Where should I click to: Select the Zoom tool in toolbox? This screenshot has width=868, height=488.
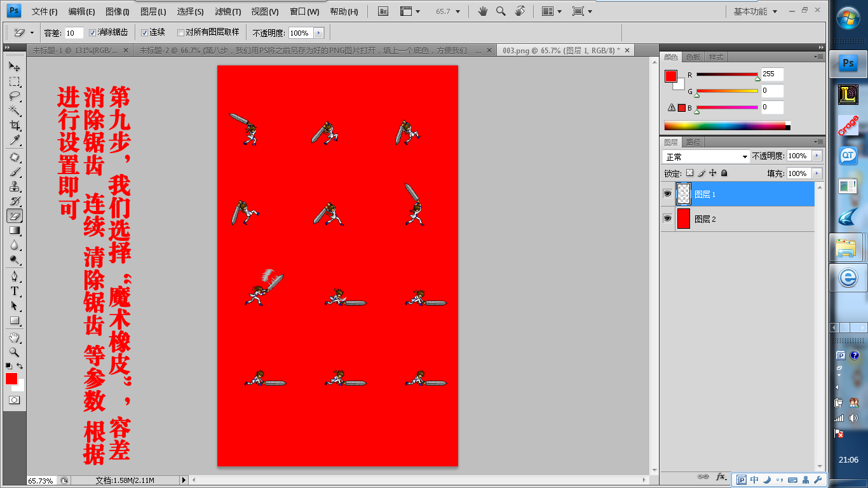click(x=14, y=352)
